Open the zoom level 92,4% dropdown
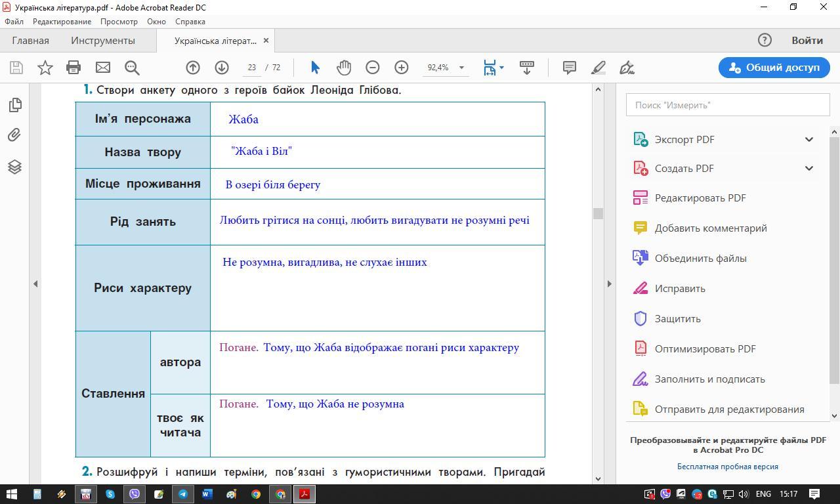The height and width of the screenshot is (504, 840). click(x=461, y=68)
